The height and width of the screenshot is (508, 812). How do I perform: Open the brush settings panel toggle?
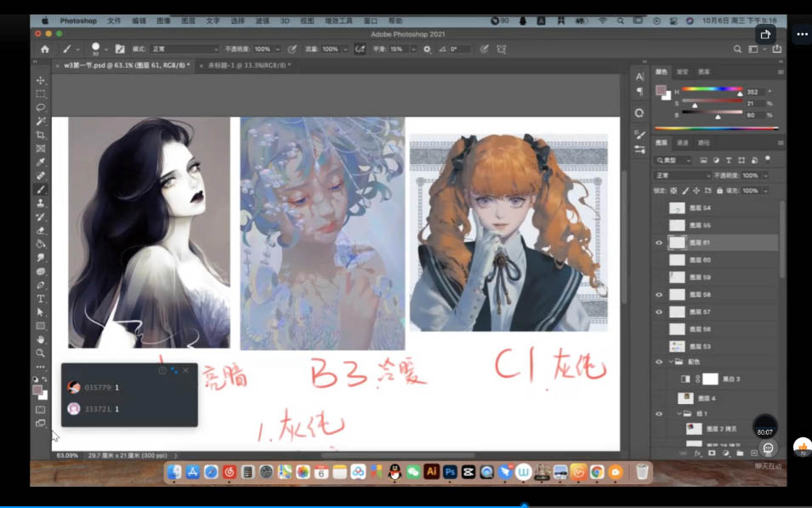[120, 49]
